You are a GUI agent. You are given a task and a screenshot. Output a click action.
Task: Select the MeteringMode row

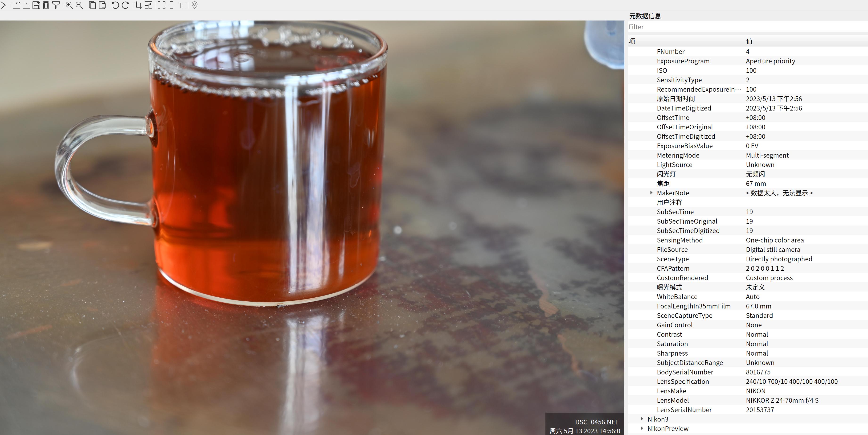(748, 155)
